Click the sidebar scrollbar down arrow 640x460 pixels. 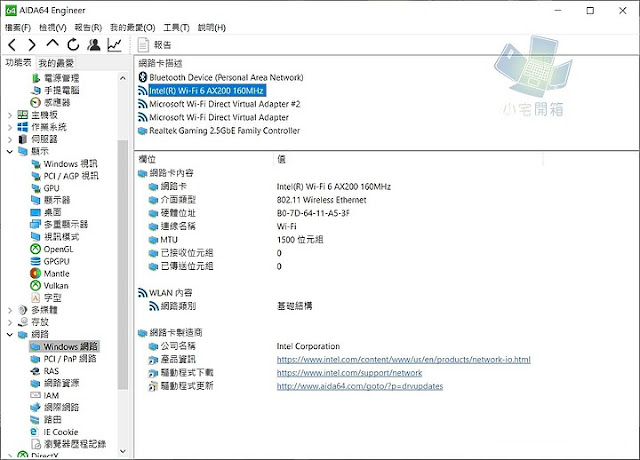pyautogui.click(x=123, y=451)
